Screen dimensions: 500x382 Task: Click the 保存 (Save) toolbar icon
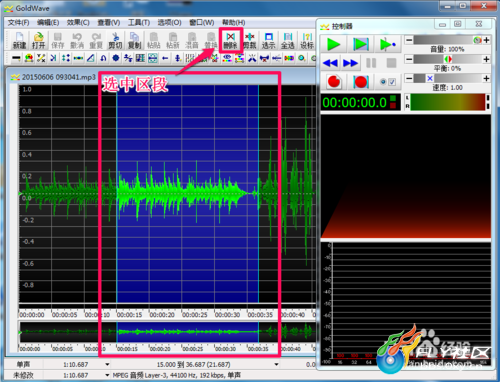[58, 40]
